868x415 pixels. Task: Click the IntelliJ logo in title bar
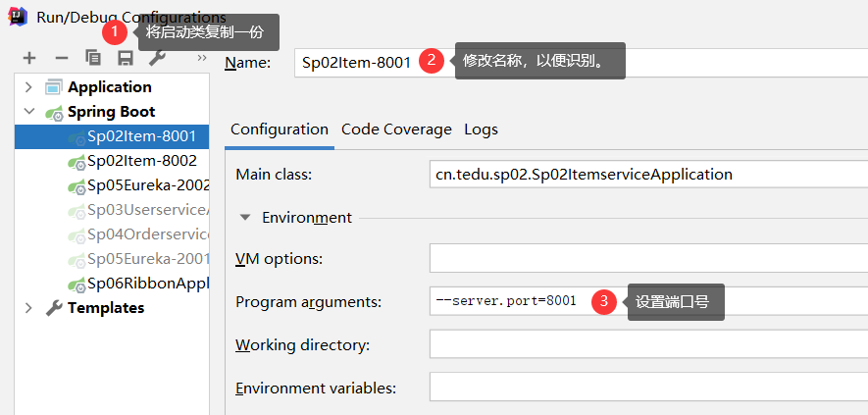pyautogui.click(x=18, y=18)
